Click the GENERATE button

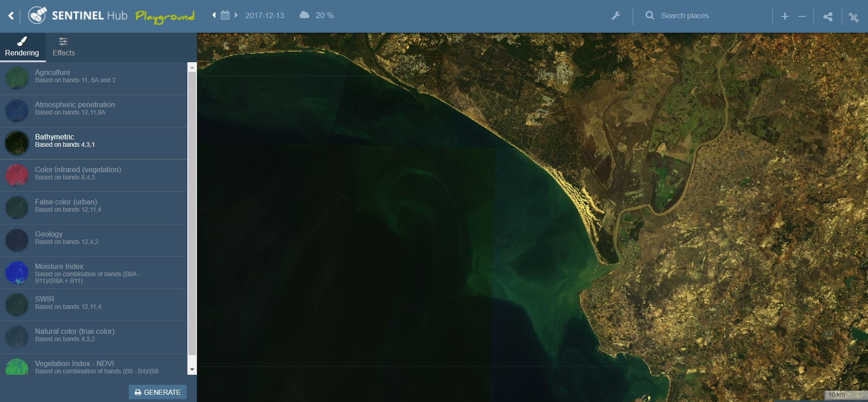(157, 392)
